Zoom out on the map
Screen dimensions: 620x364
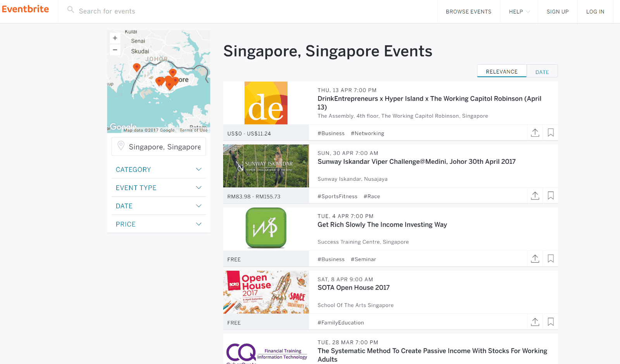coord(115,50)
